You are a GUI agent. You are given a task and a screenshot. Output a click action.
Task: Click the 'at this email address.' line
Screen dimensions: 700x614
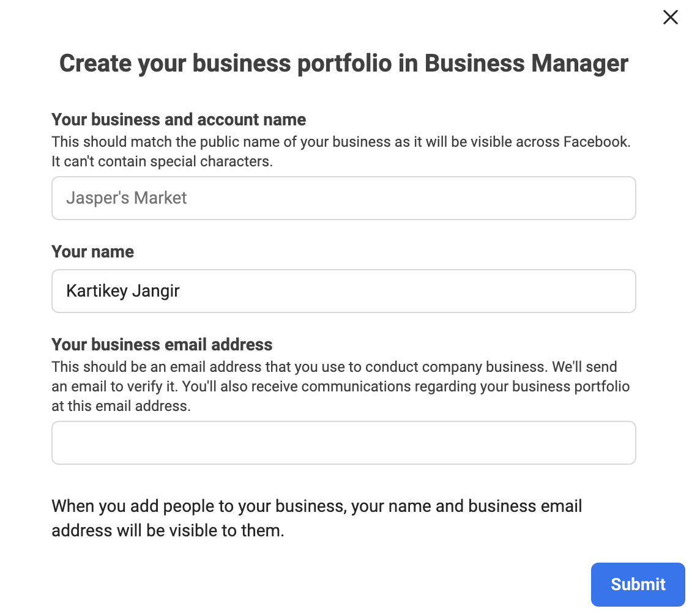pos(121,406)
